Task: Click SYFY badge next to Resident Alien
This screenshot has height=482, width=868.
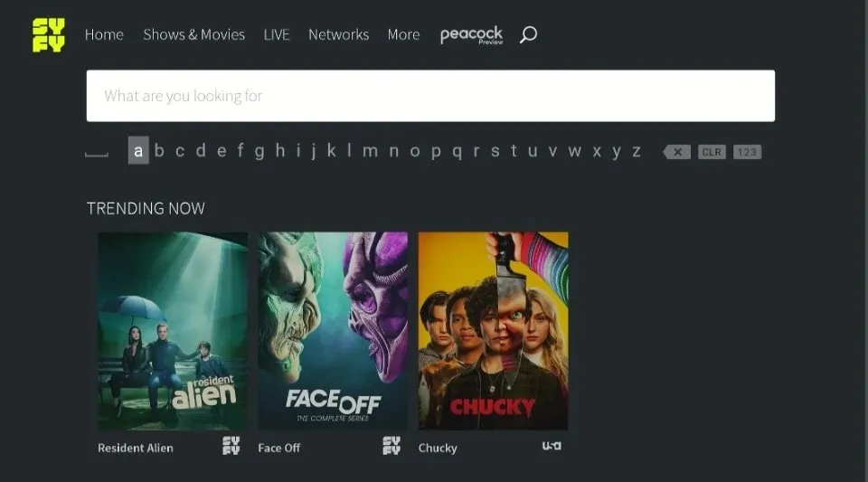Action: click(231, 446)
